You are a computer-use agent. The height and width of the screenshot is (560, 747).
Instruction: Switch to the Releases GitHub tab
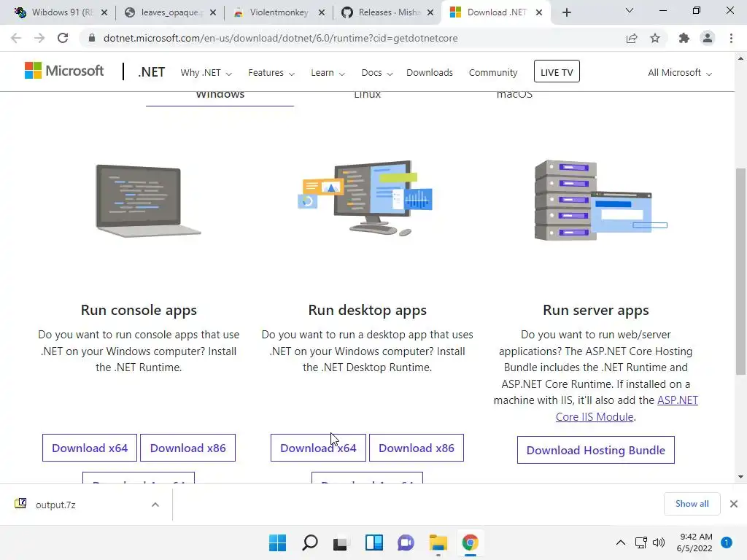tap(387, 12)
